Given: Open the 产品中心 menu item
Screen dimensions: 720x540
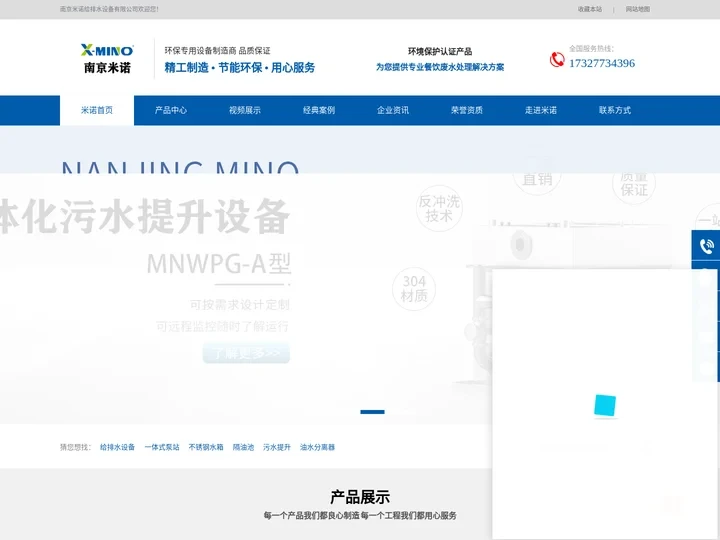Looking at the screenshot, I should [x=171, y=110].
